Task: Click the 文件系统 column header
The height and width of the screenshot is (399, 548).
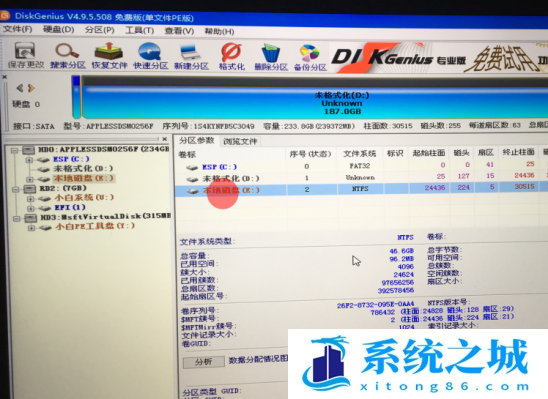Action: 360,153
